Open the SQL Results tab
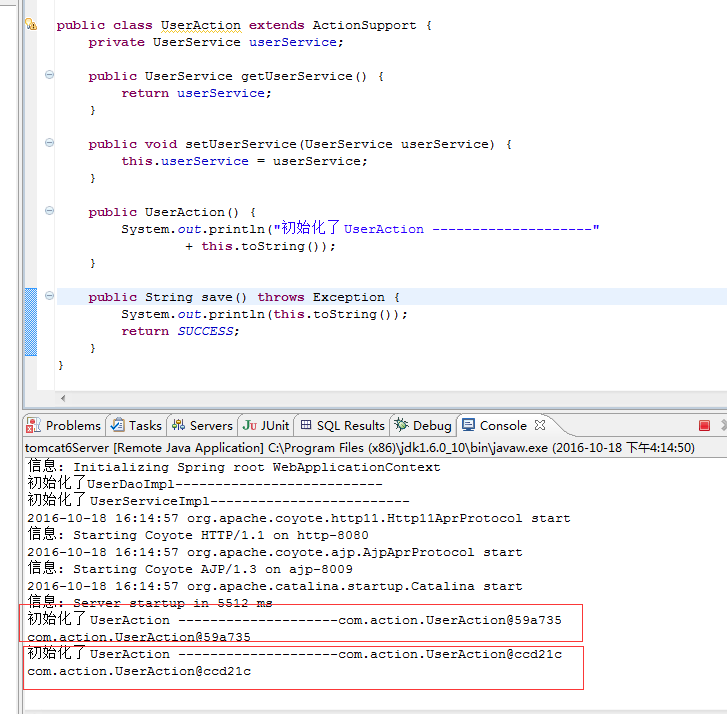The image size is (727, 714). [x=343, y=425]
